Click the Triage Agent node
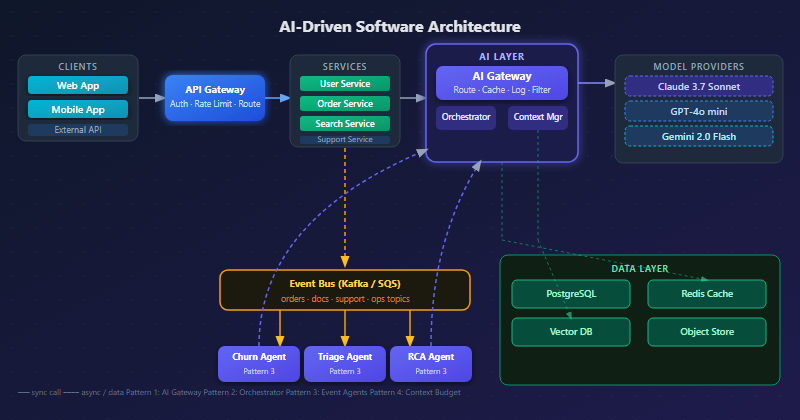The image size is (800, 420). click(x=345, y=364)
